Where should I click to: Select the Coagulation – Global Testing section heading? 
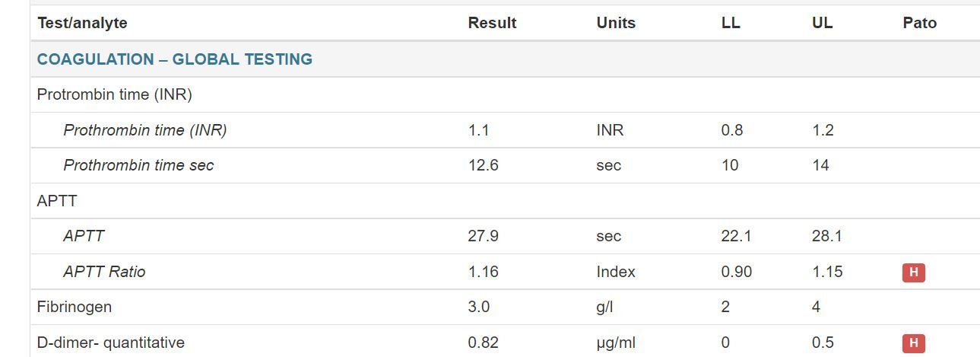click(x=175, y=59)
